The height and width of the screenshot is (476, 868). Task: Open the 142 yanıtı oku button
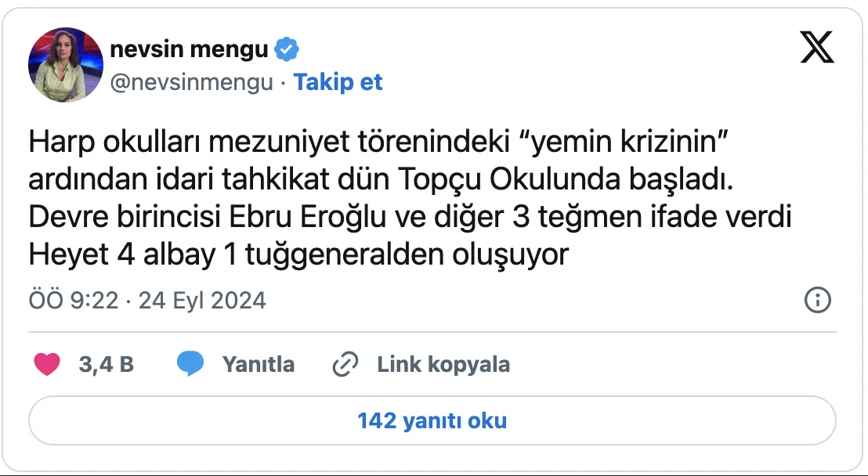432,420
